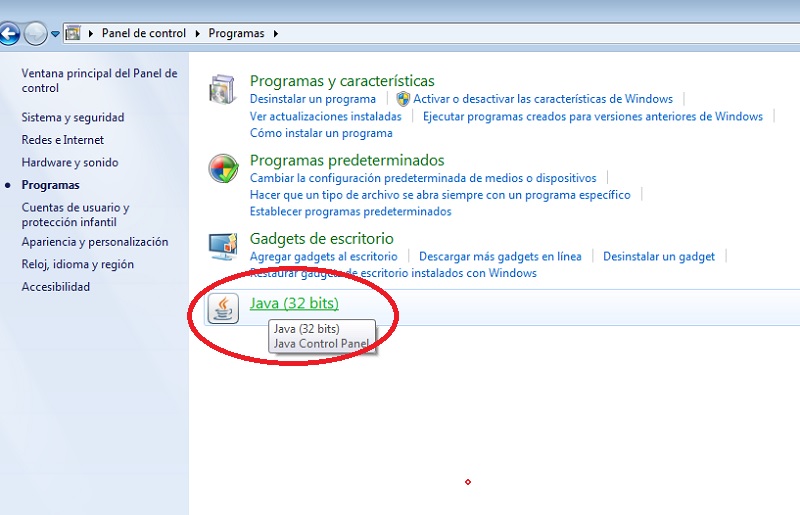Image resolution: width=800 pixels, height=515 pixels.
Task: Open the Java (32 bits) link
Action: pyautogui.click(x=294, y=303)
